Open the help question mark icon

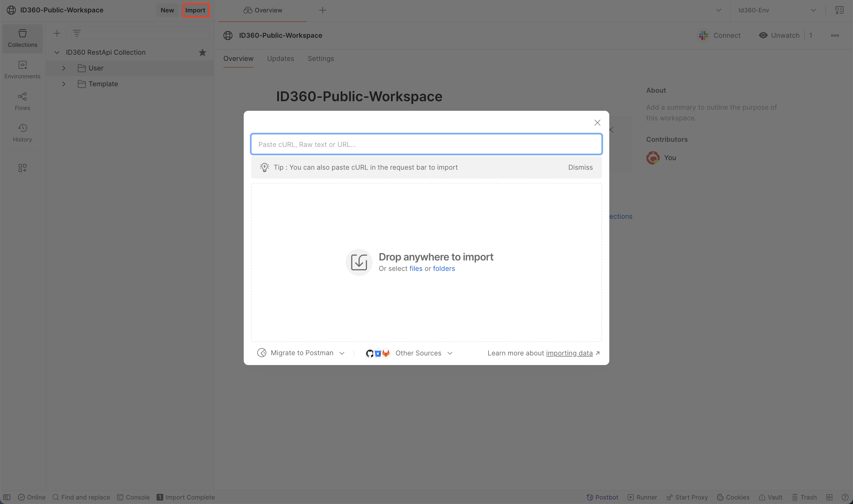click(845, 497)
